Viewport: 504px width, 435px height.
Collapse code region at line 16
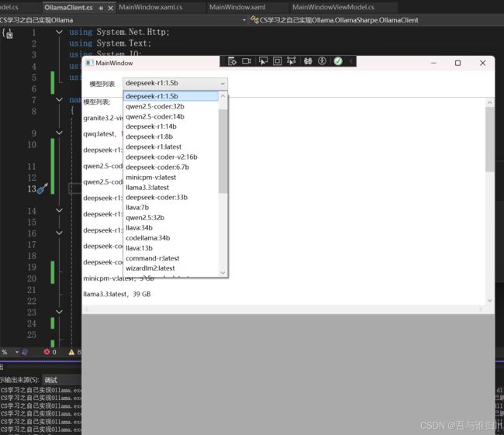click(x=59, y=233)
